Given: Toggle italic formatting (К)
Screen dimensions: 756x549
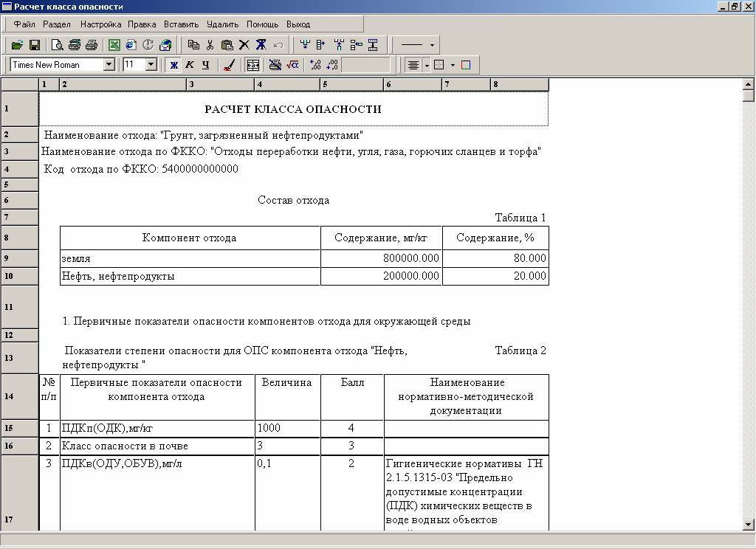Looking at the screenshot, I should [x=190, y=65].
